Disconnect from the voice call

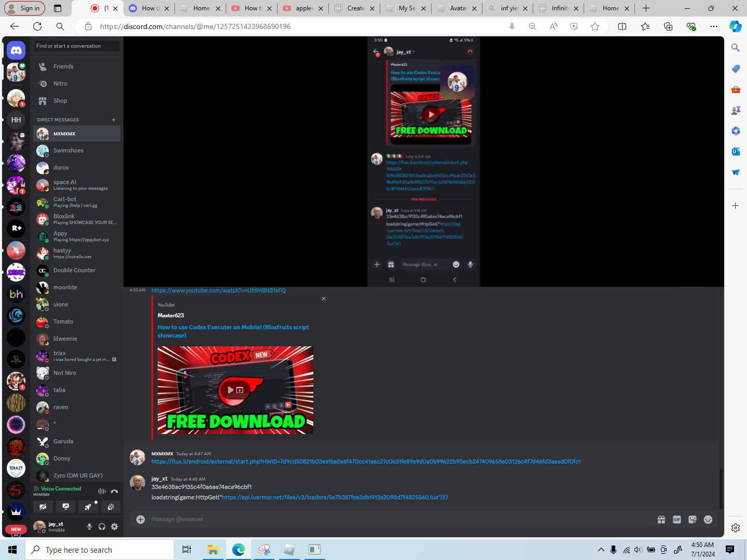[x=114, y=491]
